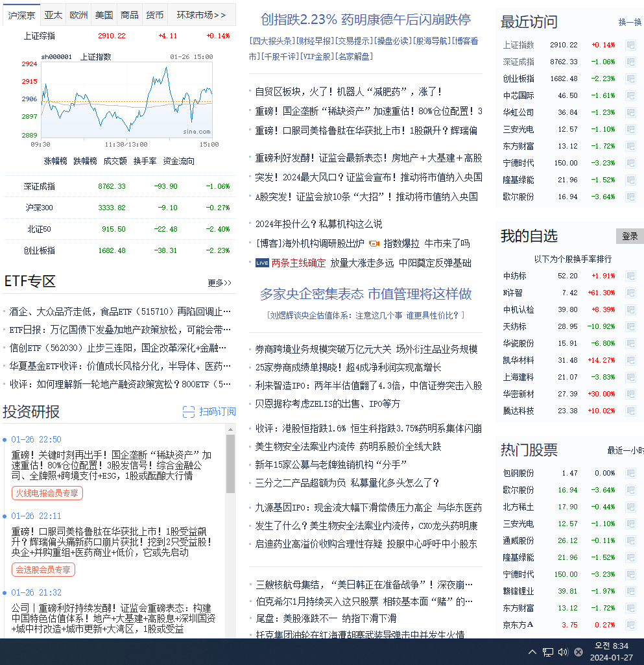Open headline 多家央企密集表态 市值管理将这样做
The height and width of the screenshot is (665, 644).
tap(366, 294)
